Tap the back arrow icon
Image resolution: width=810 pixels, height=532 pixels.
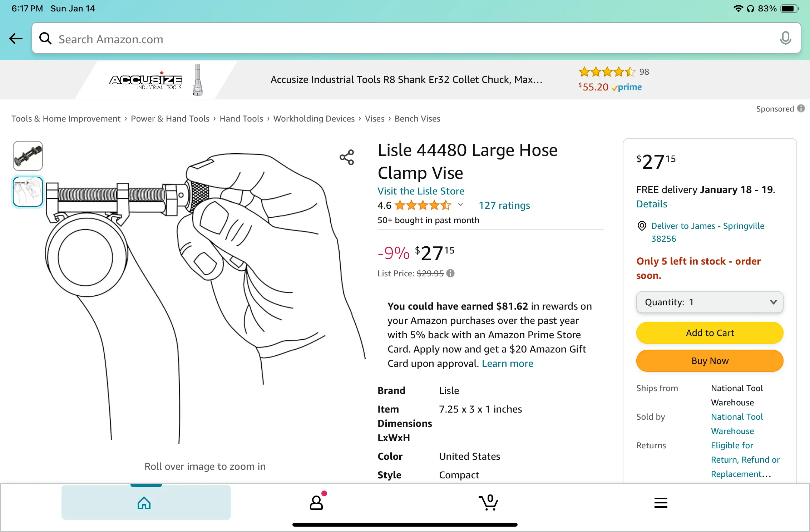(x=16, y=39)
